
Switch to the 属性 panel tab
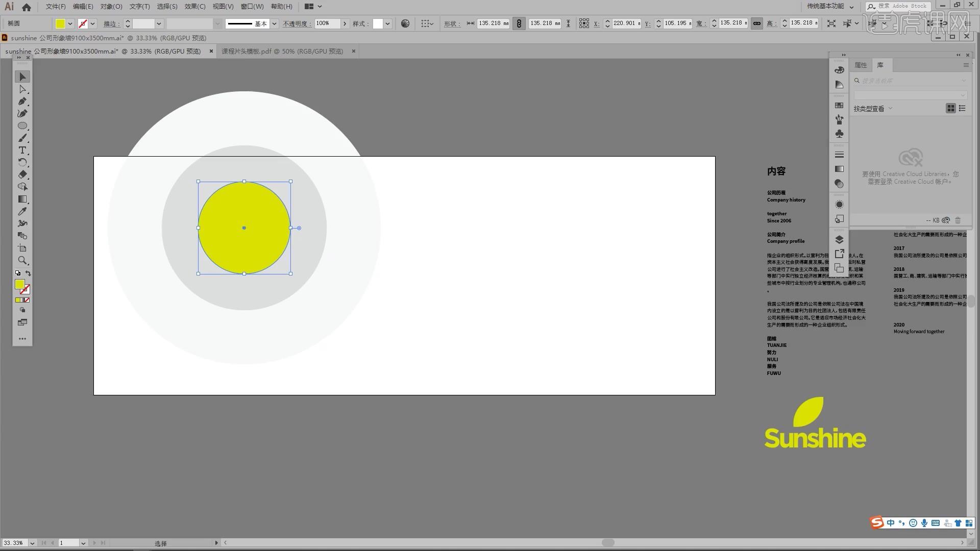pos(861,65)
